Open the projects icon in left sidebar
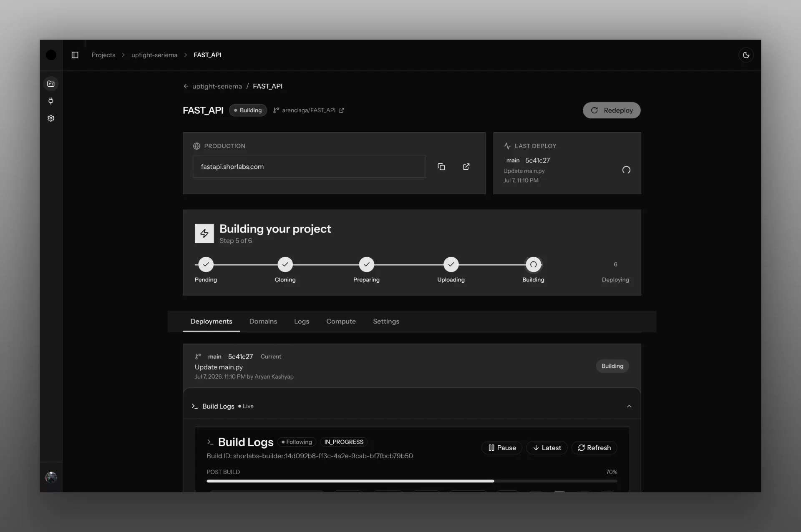Screen dimensions: 801x532 coord(51,84)
